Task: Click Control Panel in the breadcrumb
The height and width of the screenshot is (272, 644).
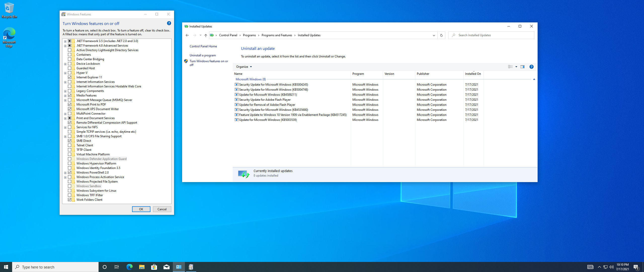Action: pos(228,35)
